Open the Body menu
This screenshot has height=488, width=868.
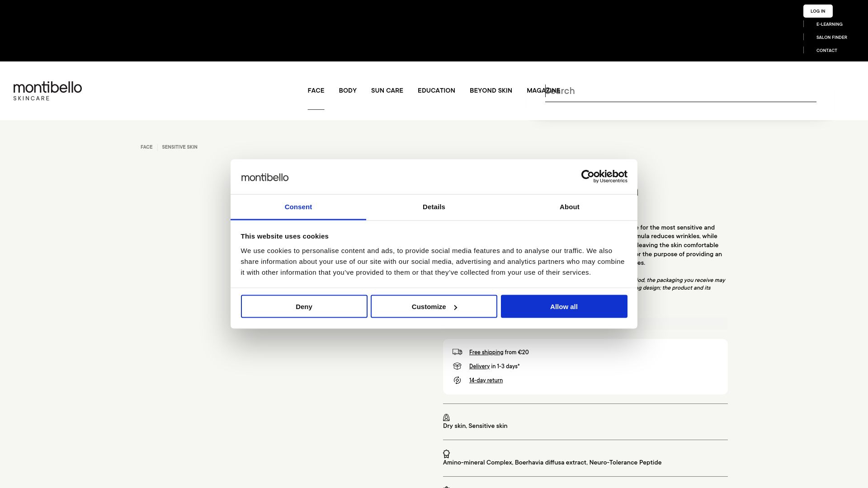coord(347,90)
